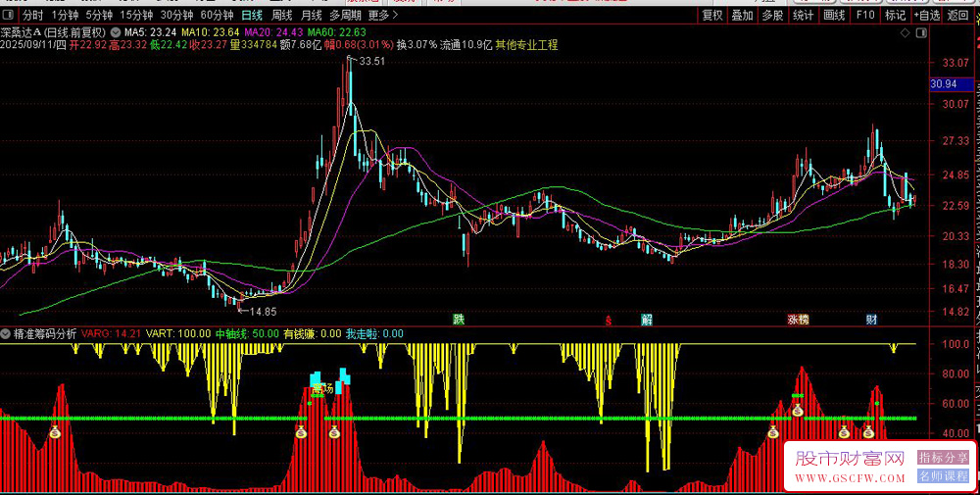The width and height of the screenshot is (980, 495).
Task: Click the 离场 exit signal label
Action: (x=323, y=388)
